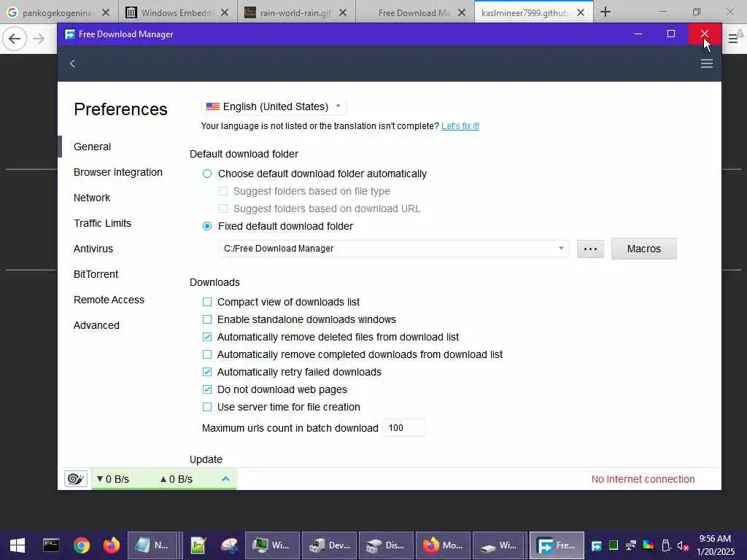Open the Windows Start menu
Screen dimensions: 747x560
(x=18, y=545)
